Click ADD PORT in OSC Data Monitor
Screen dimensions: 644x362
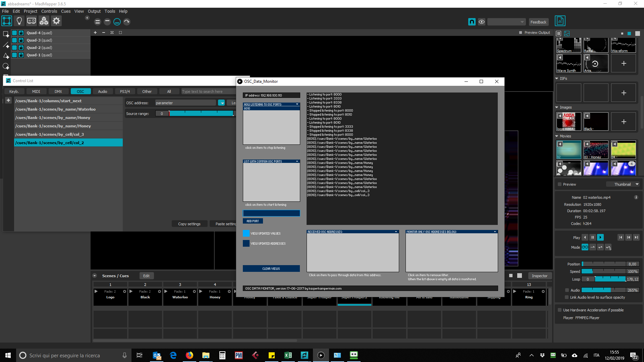253,221
